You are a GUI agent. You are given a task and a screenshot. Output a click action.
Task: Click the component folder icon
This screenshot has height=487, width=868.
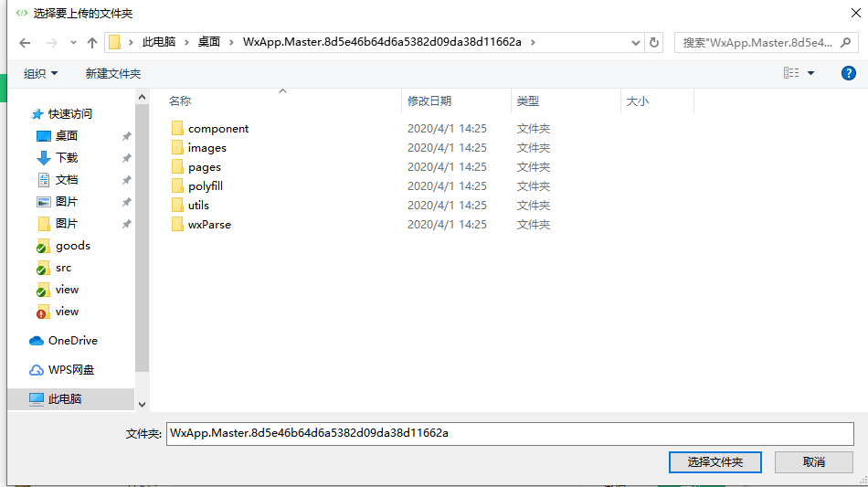(177, 129)
